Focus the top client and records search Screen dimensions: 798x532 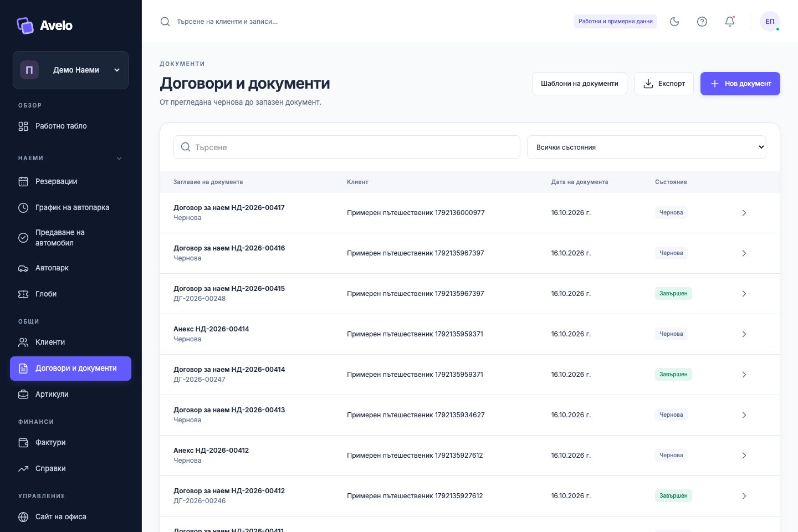227,22
